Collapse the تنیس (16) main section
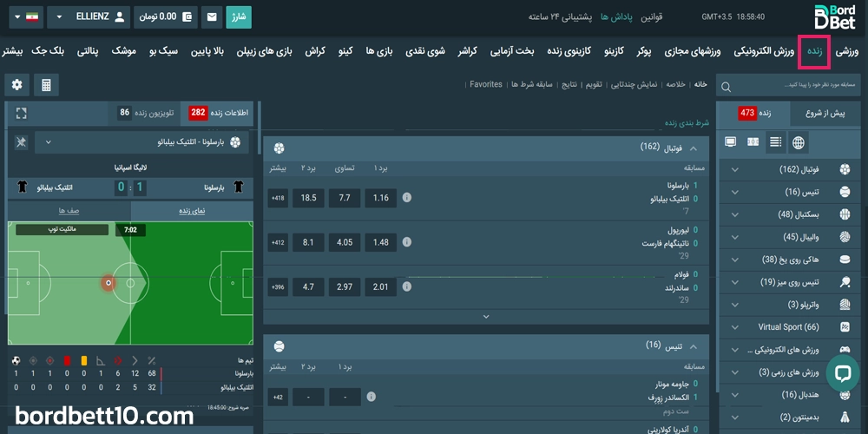The width and height of the screenshot is (868, 434). pyautogui.click(x=693, y=347)
